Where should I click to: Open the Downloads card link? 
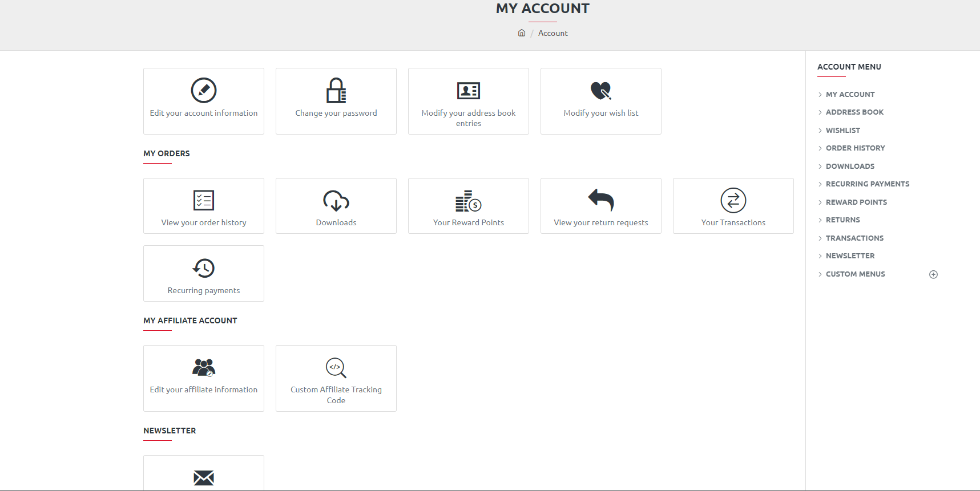click(336, 222)
